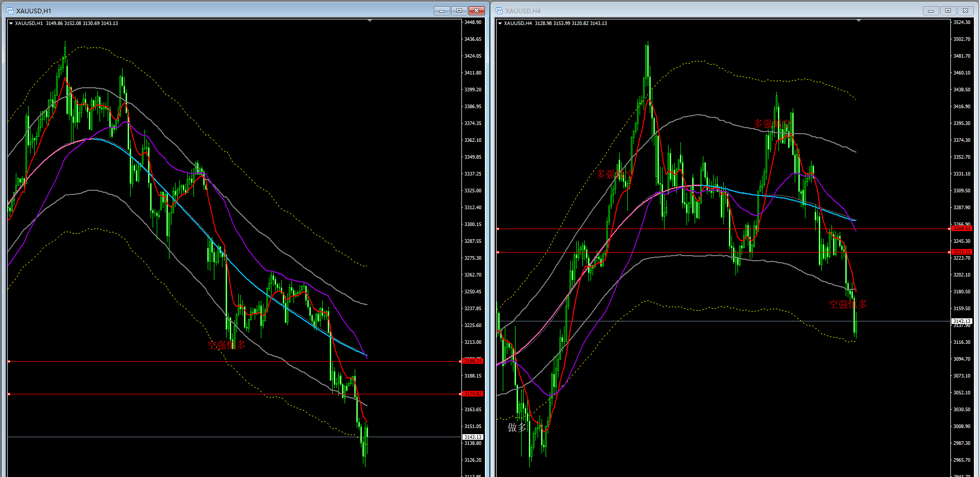
Task: Select the 3174.82 horizontal line price tag
Action: coord(473,394)
